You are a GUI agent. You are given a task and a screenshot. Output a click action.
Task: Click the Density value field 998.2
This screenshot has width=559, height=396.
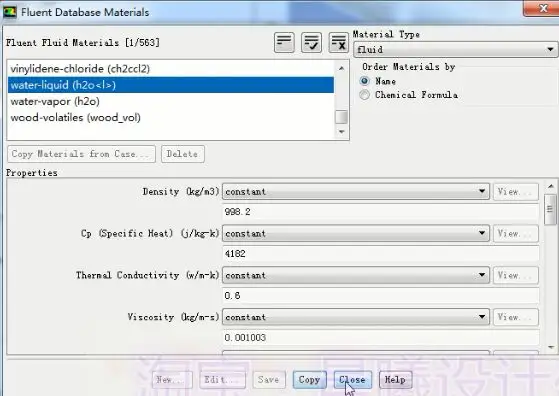[x=380, y=212]
